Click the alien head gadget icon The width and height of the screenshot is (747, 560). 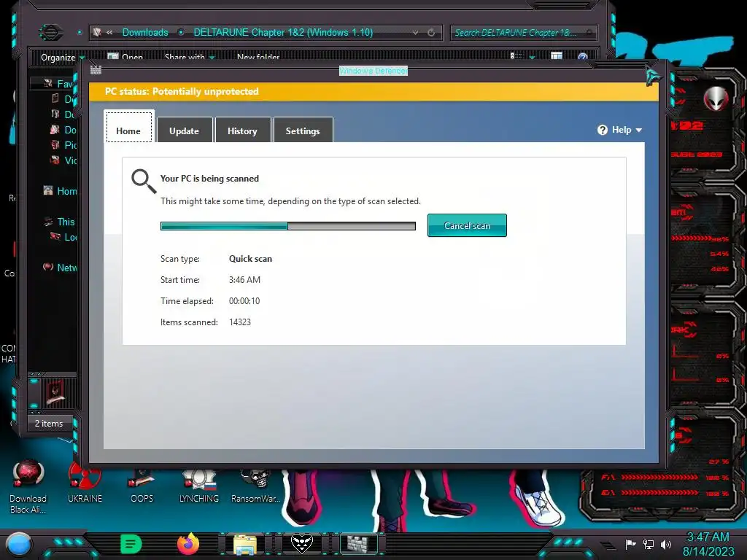(716, 98)
